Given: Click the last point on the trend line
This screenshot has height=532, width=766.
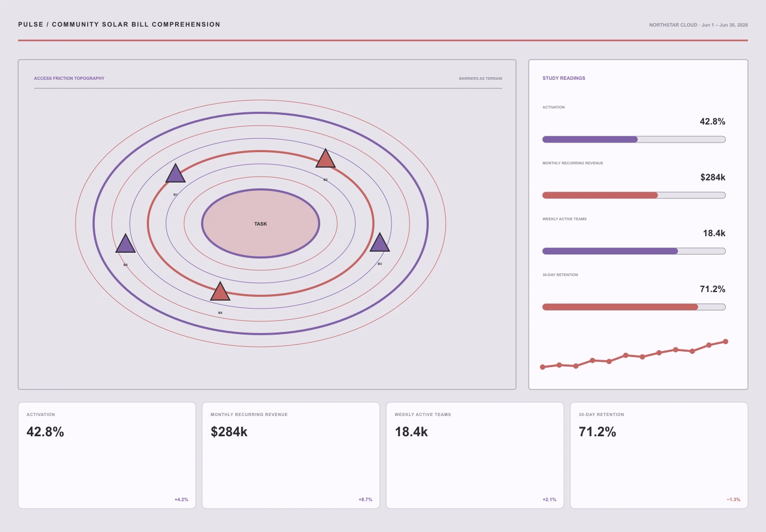Looking at the screenshot, I should pyautogui.click(x=726, y=342).
